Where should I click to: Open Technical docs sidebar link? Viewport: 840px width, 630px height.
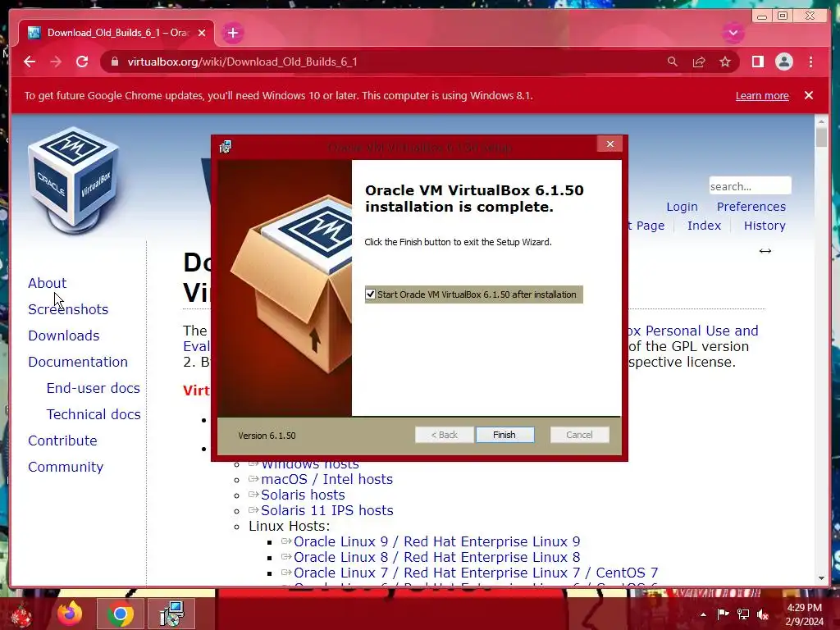pyautogui.click(x=94, y=414)
